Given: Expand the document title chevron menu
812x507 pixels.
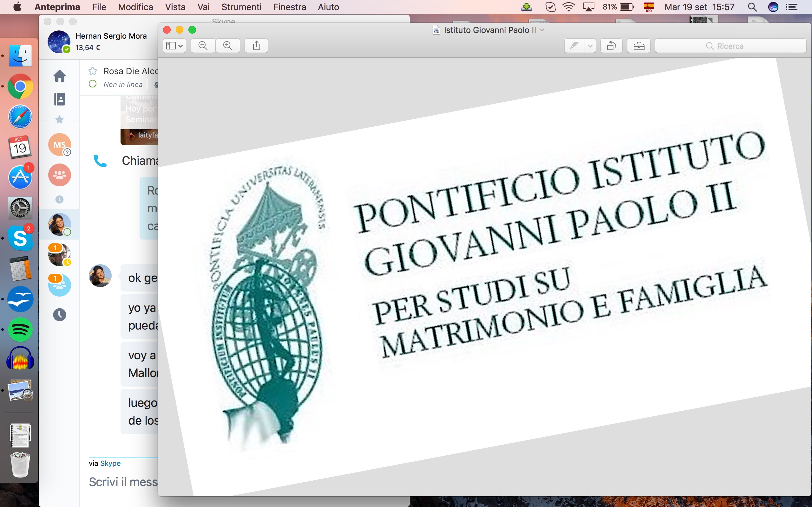Looking at the screenshot, I should [x=542, y=30].
